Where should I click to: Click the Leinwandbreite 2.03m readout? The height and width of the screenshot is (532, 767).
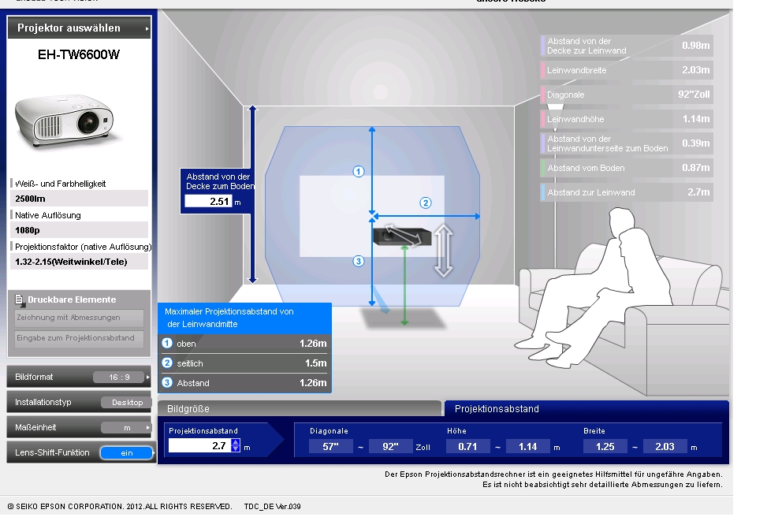[x=627, y=70]
